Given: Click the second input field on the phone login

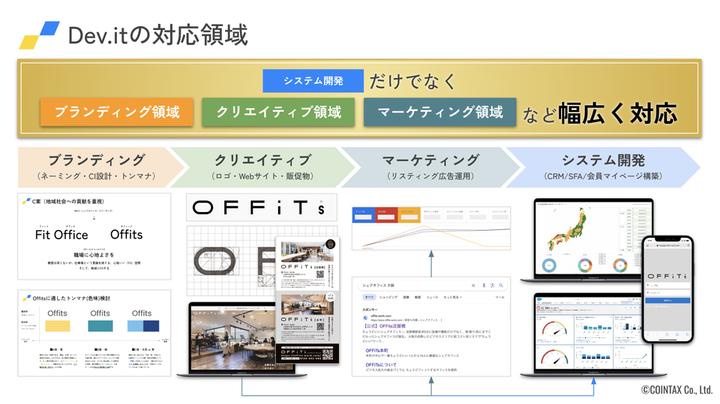Looking at the screenshot, I should pos(667,292).
